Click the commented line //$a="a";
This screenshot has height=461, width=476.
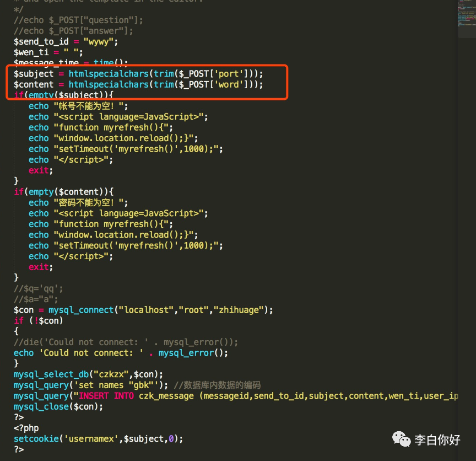tap(35, 299)
